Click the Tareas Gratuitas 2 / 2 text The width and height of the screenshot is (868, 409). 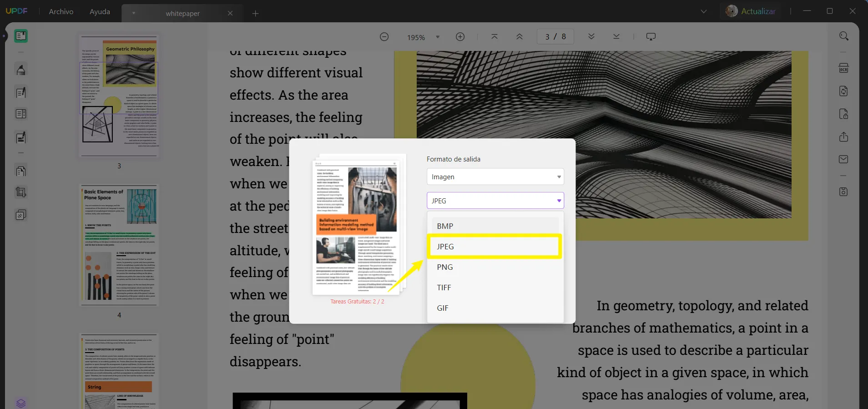pos(357,302)
